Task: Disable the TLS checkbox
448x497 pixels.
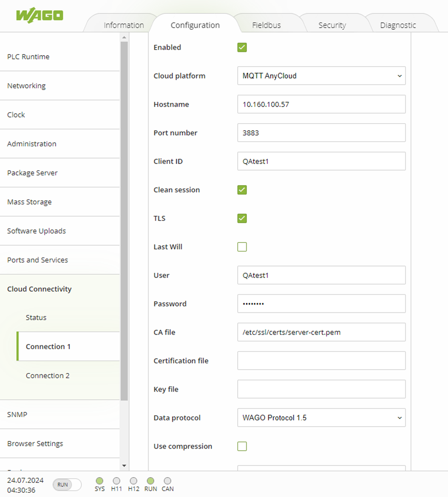Action: pyautogui.click(x=242, y=218)
